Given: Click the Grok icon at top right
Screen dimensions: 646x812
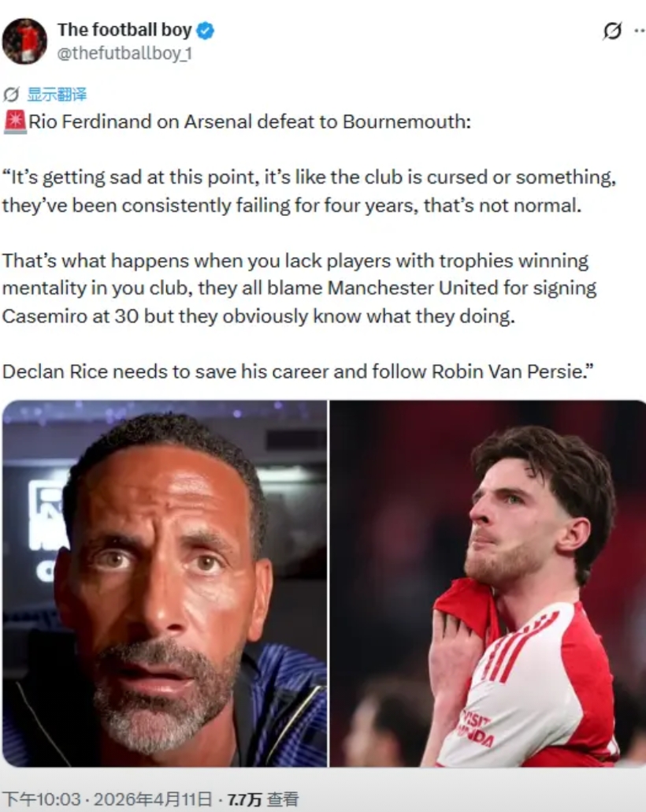Looking at the screenshot, I should point(612,31).
